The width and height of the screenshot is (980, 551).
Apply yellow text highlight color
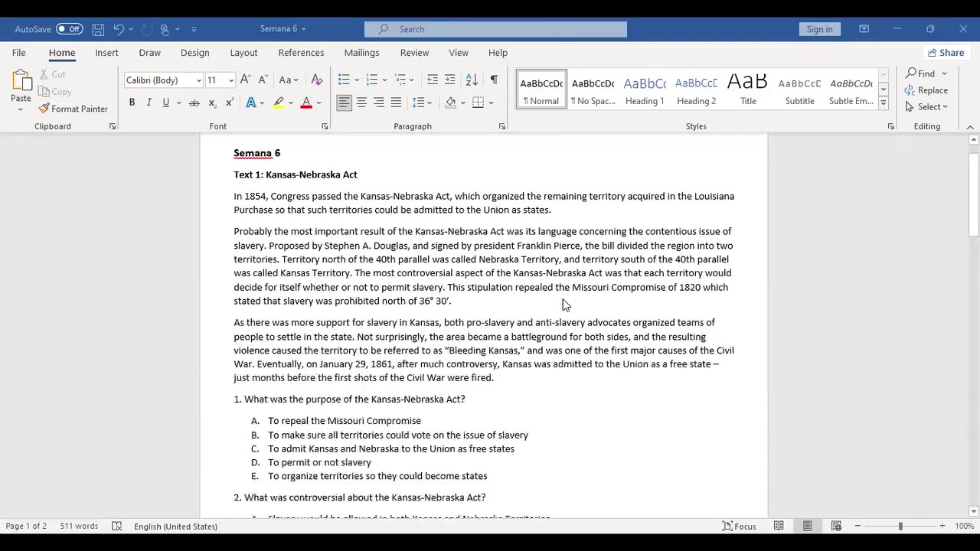coord(279,103)
